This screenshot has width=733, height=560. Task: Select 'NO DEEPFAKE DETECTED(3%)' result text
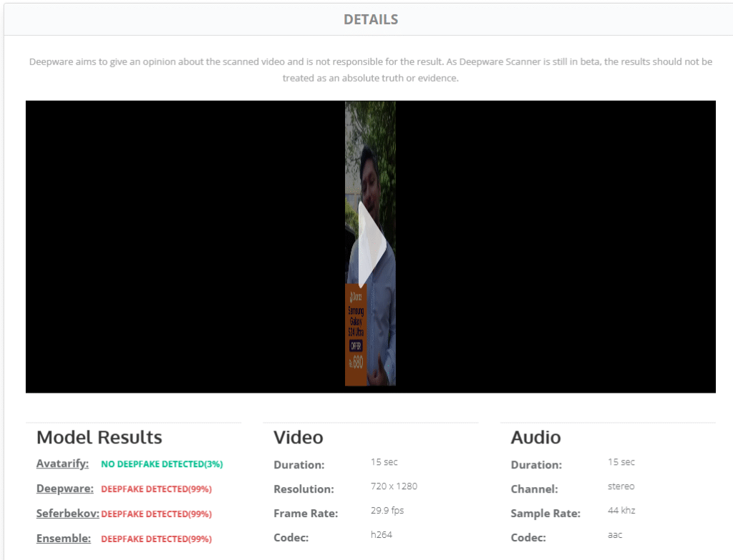(x=162, y=464)
